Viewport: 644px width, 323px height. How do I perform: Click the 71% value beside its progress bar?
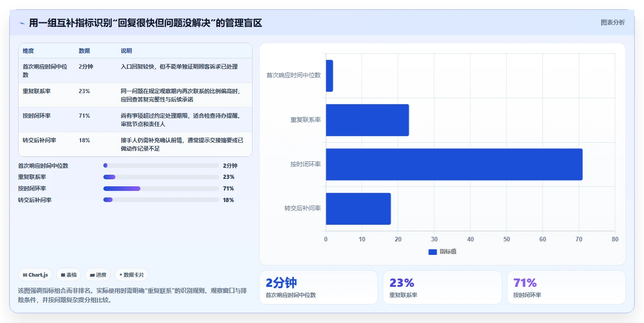tap(228, 189)
